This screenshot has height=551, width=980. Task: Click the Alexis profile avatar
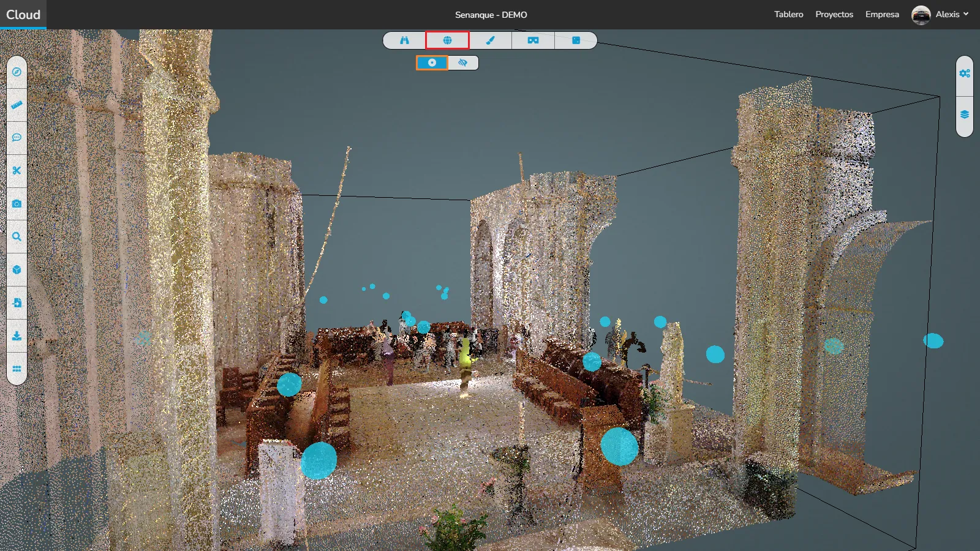921,15
